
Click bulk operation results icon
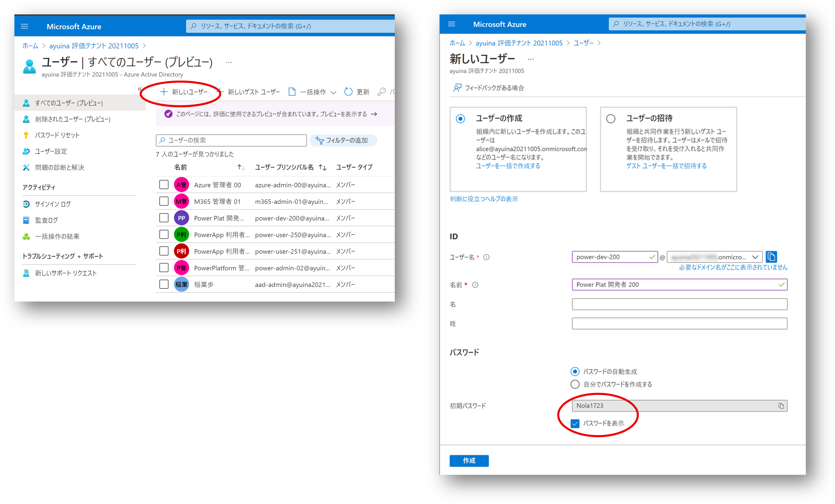26,236
